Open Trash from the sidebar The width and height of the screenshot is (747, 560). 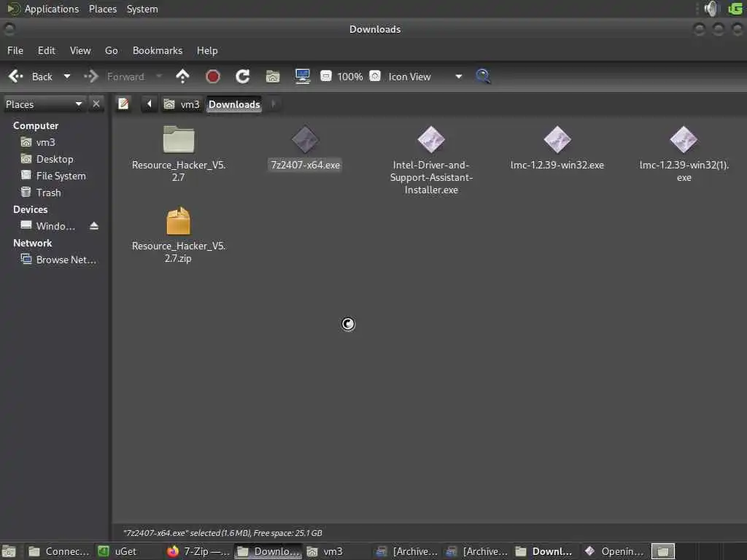point(41,192)
